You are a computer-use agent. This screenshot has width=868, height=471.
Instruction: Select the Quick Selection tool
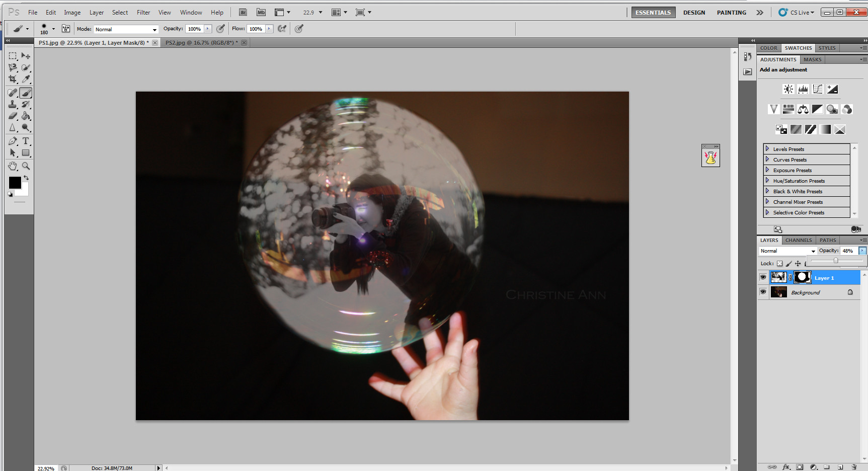26,67
